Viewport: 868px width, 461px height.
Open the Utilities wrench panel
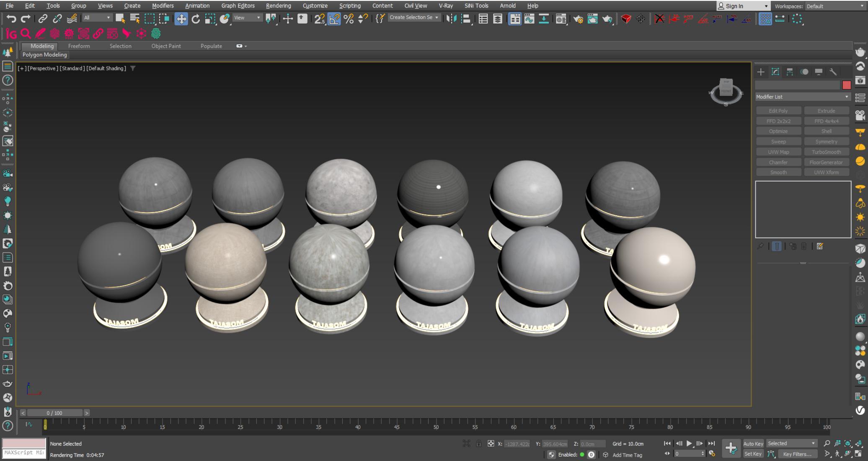pos(833,72)
